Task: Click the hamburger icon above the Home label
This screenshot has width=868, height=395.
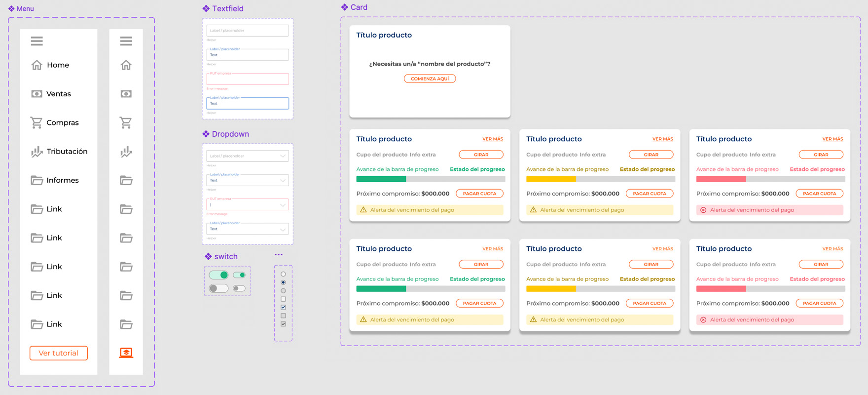Action: click(37, 41)
